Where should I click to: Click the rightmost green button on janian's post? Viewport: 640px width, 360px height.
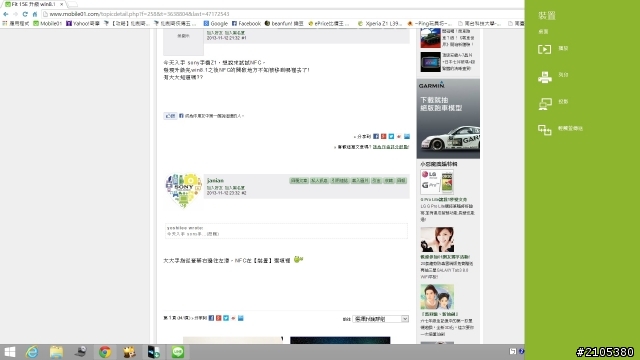[x=401, y=180]
